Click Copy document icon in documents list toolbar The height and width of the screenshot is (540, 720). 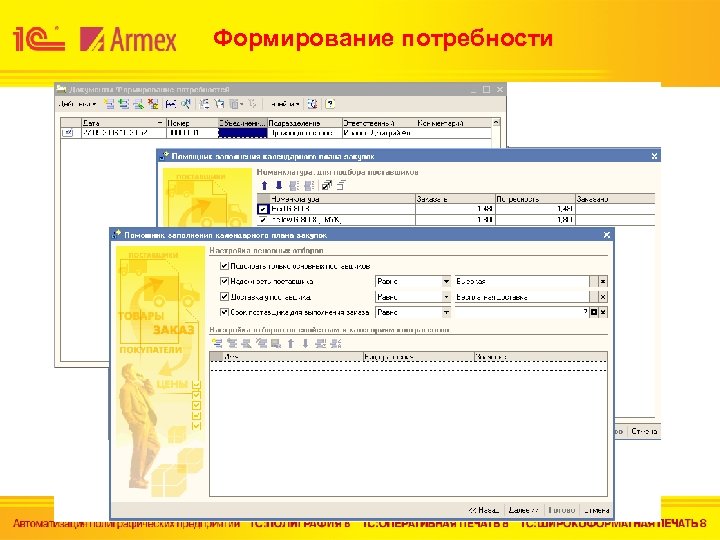tap(124, 104)
